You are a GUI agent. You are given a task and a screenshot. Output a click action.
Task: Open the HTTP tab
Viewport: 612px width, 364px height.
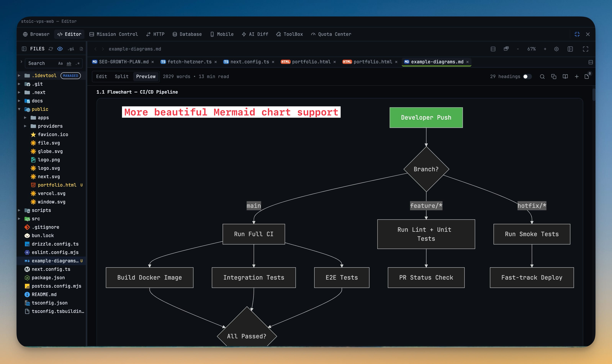(x=155, y=34)
